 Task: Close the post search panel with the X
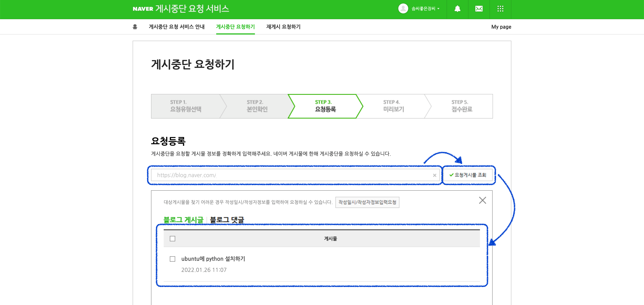click(482, 200)
